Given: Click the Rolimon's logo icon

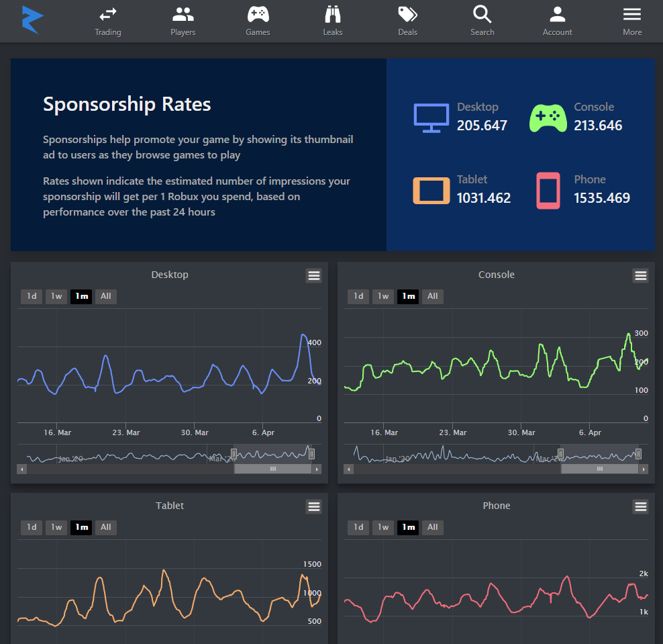Looking at the screenshot, I should (33, 20).
